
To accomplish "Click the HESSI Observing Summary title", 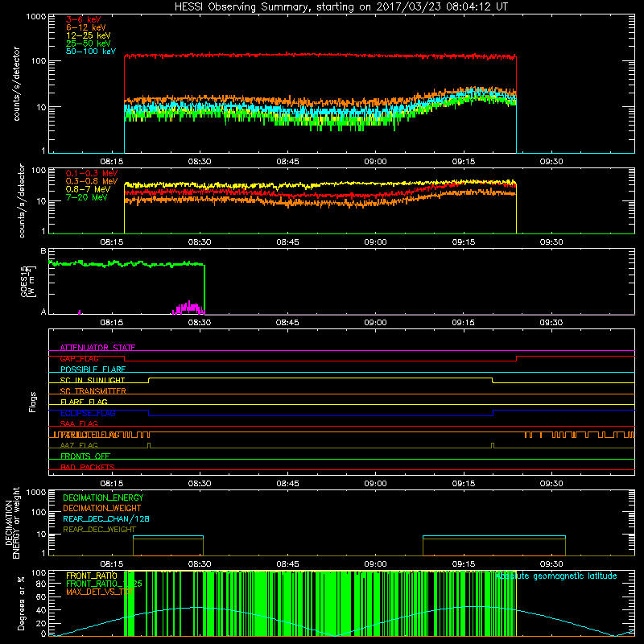I will point(341,7).
